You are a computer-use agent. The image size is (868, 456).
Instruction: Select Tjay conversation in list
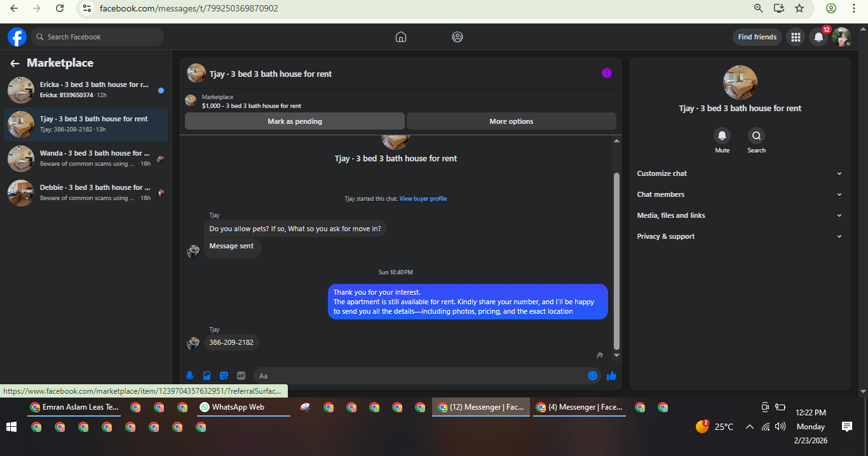[x=86, y=124]
